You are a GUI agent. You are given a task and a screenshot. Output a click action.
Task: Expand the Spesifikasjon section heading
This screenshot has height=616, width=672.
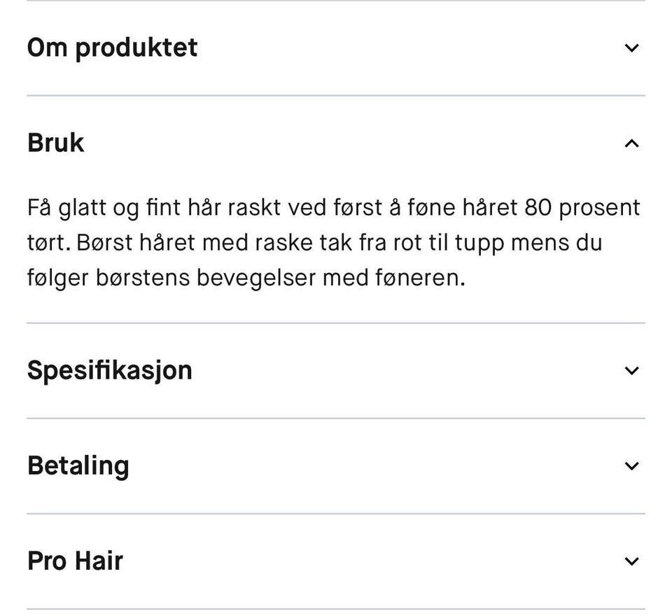click(x=109, y=370)
